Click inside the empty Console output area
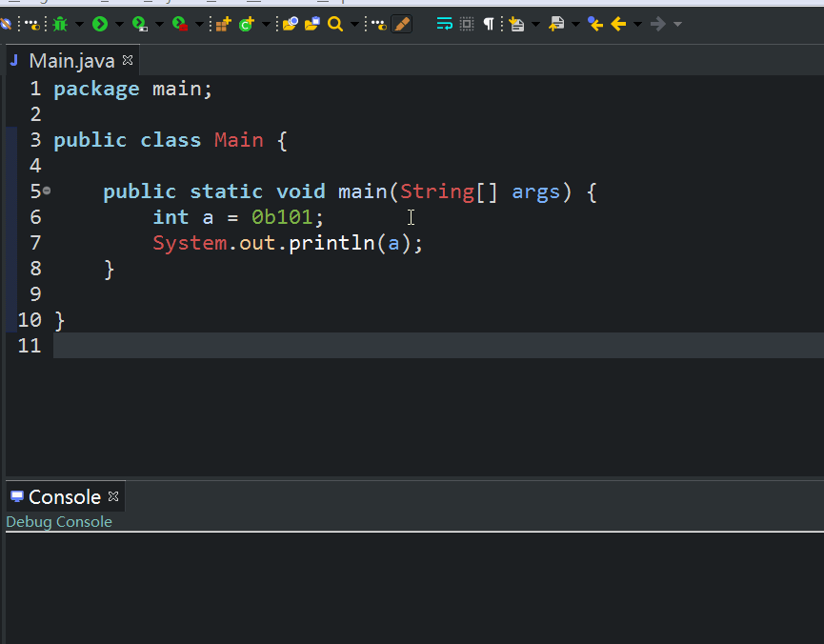The height and width of the screenshot is (644, 824). [414, 588]
